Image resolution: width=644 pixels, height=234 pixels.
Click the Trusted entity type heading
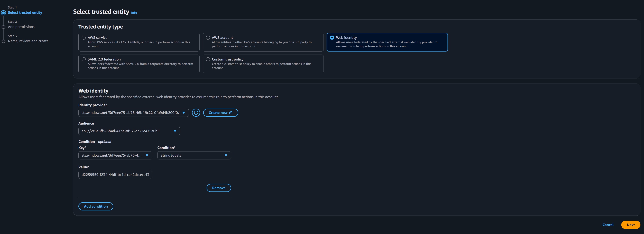pos(100,27)
